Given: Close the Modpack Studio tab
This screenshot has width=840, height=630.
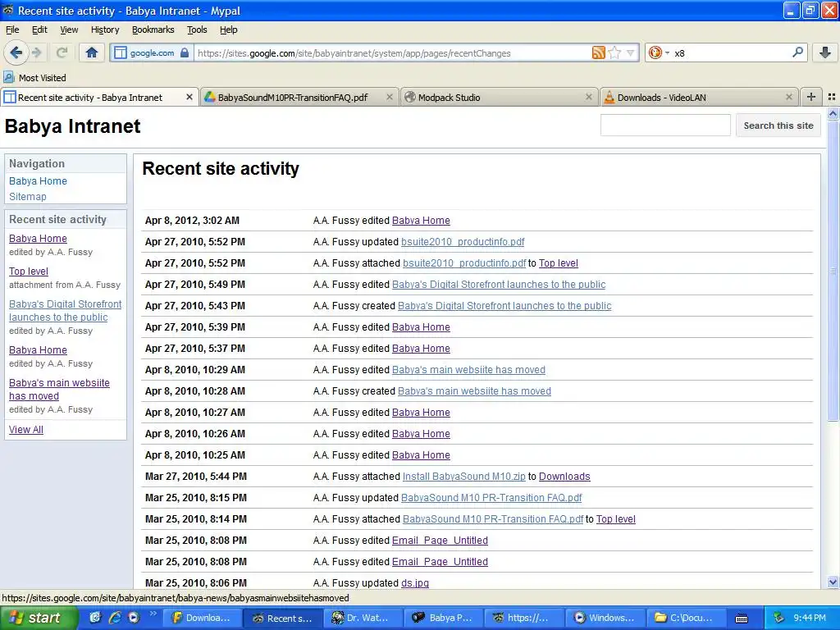Looking at the screenshot, I should click(x=589, y=97).
